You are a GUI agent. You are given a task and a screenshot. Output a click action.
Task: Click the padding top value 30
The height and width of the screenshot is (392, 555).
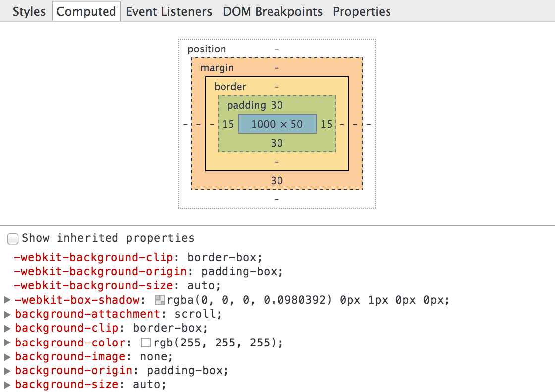(x=277, y=105)
